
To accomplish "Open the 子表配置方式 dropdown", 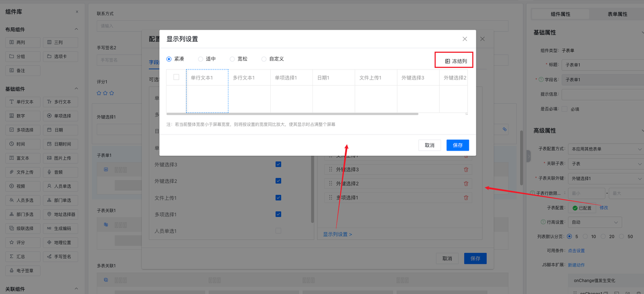I will point(605,149).
